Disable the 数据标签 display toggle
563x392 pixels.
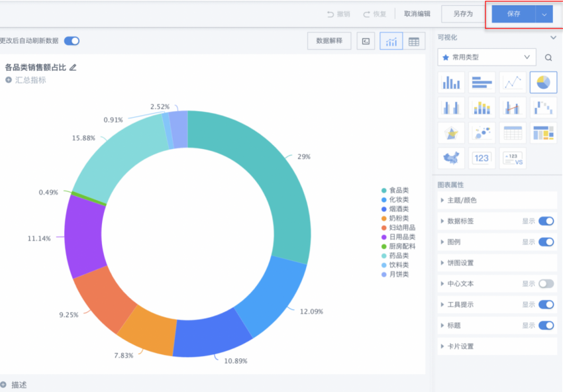coord(546,221)
